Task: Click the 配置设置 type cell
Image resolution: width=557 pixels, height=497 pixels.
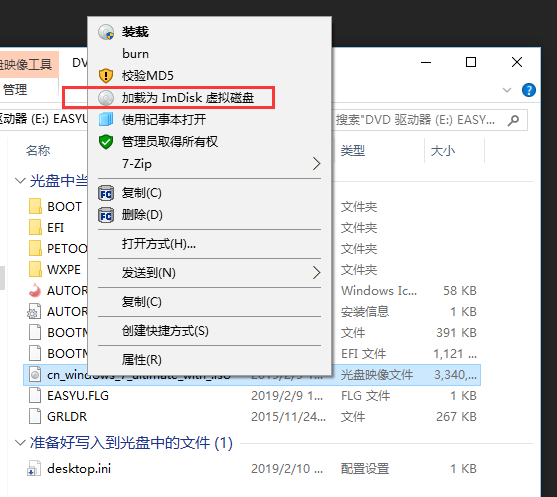Action: point(365,469)
